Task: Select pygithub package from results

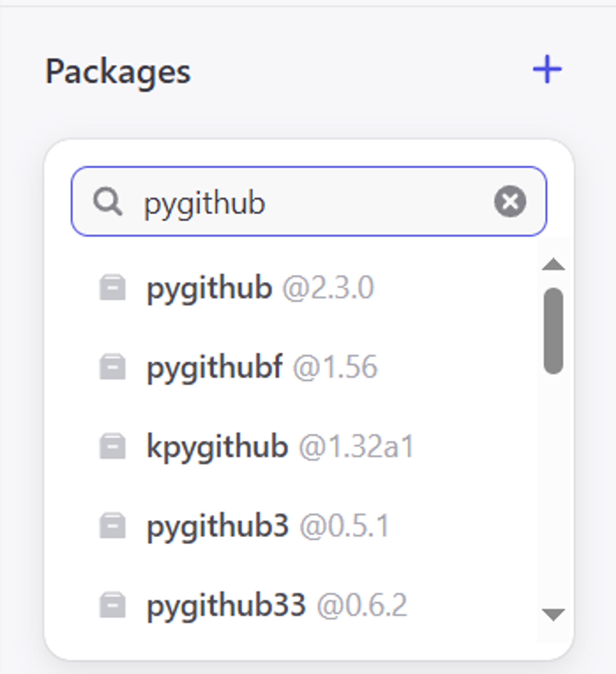Action: pyautogui.click(x=209, y=288)
